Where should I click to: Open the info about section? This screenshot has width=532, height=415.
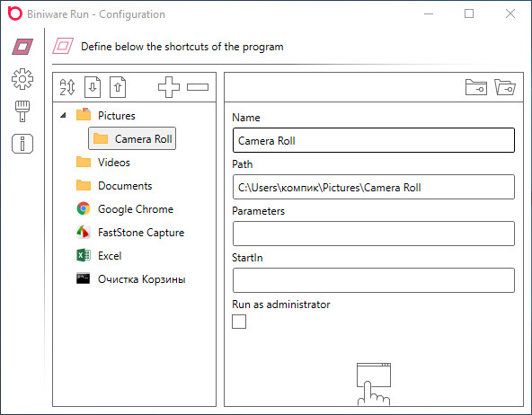(22, 144)
